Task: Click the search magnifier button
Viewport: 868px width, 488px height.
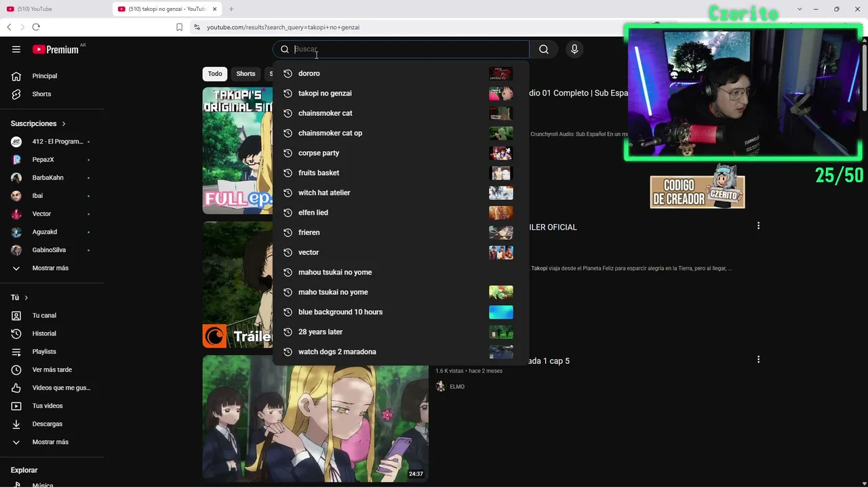Action: (x=544, y=49)
